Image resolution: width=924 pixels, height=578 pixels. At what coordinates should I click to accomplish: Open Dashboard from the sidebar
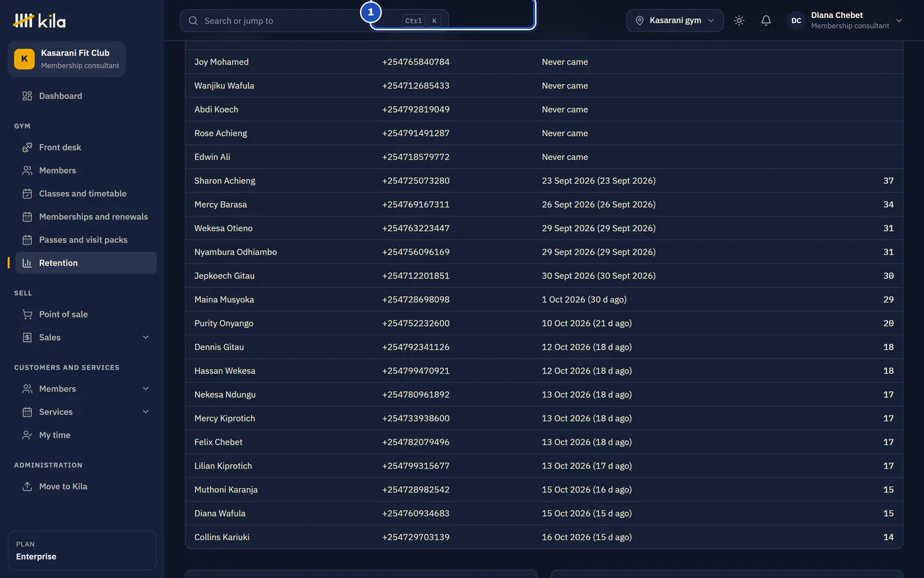86,96
